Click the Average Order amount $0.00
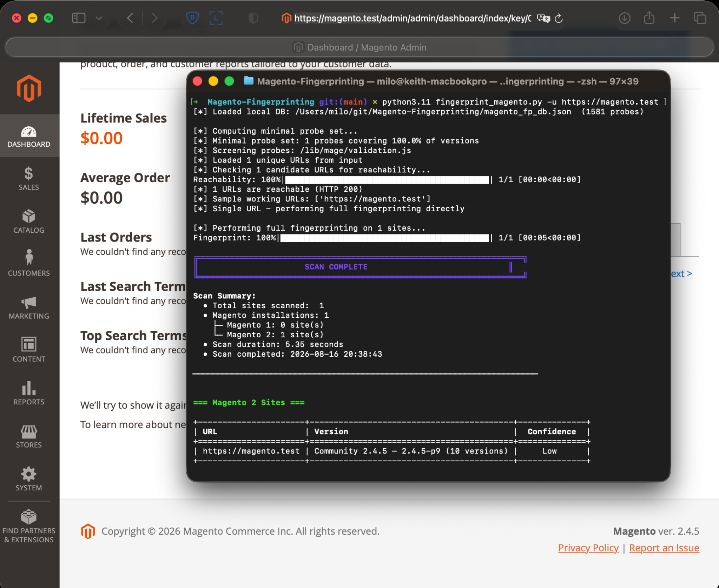The height and width of the screenshot is (588, 719). click(101, 198)
